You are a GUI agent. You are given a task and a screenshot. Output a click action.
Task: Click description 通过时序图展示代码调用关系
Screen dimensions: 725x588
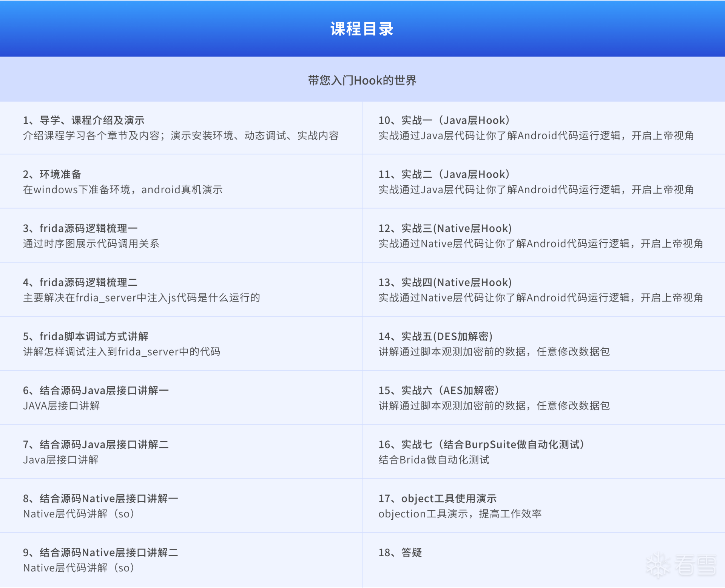[x=91, y=243]
